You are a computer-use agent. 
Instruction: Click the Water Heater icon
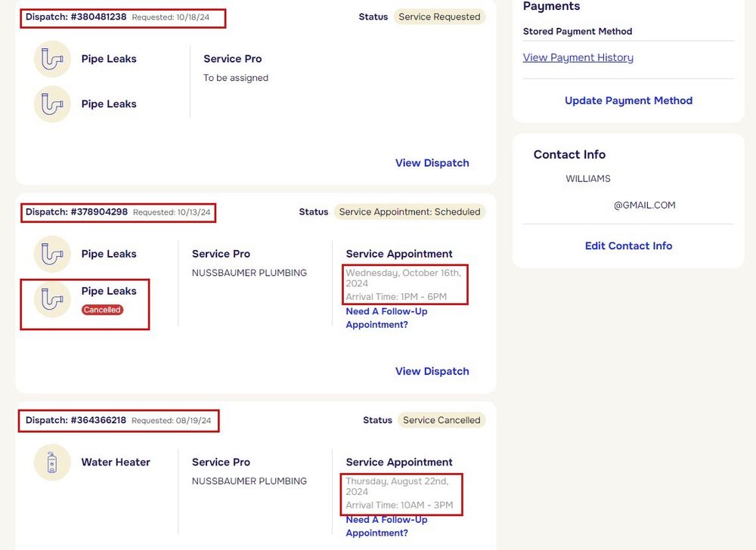click(52, 462)
